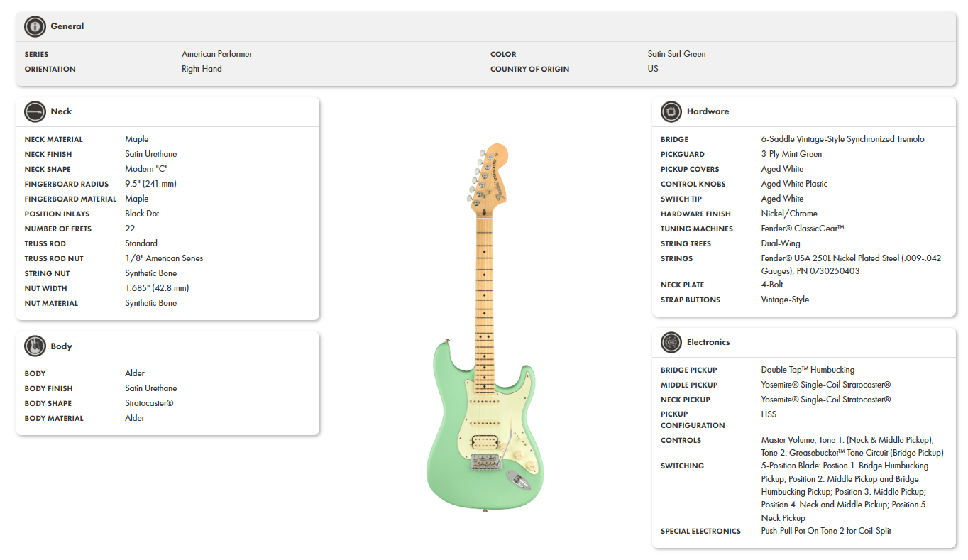The image size is (968, 560).
Task: Click the Push-Pull Pot coil-split value
Action: coord(826,531)
